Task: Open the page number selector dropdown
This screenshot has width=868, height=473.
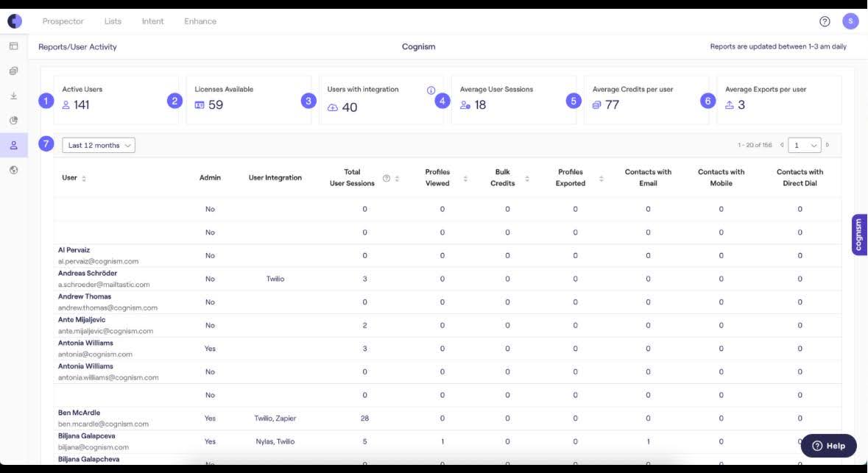Action: coord(804,146)
